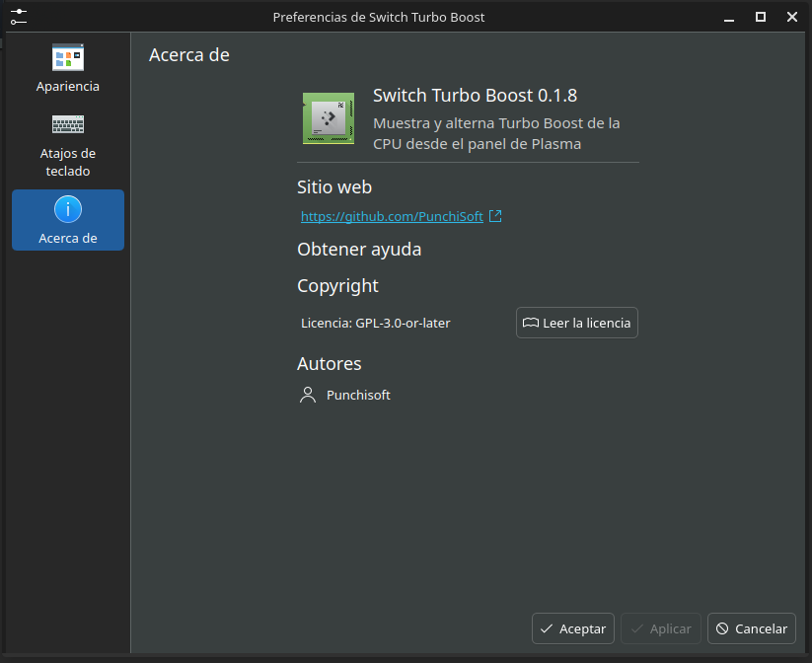Click the Punchisoft author name

(x=358, y=396)
